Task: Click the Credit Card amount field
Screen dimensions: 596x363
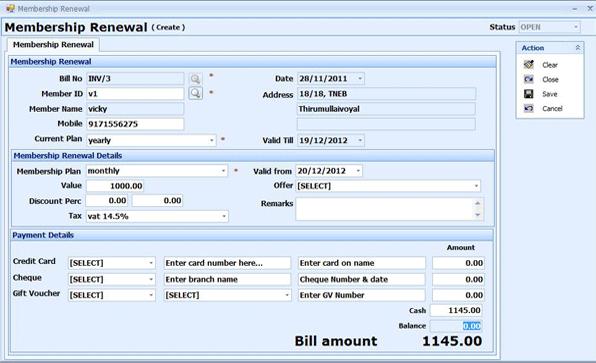Action: click(x=458, y=263)
